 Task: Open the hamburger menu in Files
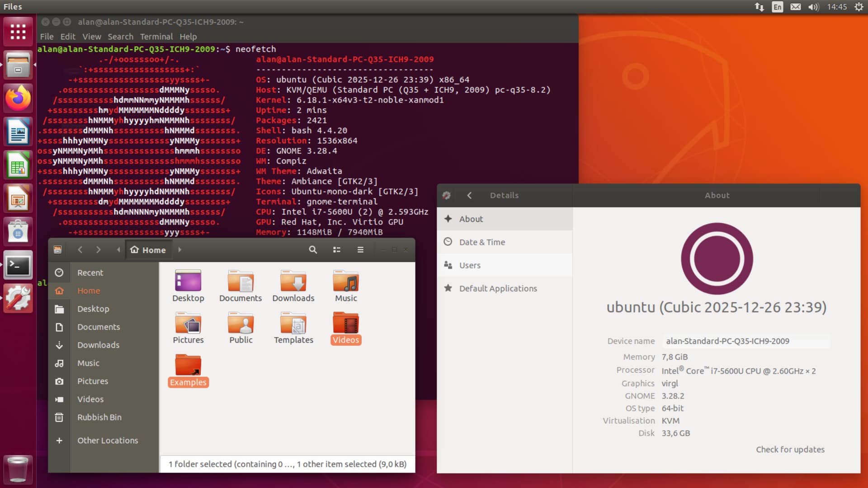click(360, 250)
